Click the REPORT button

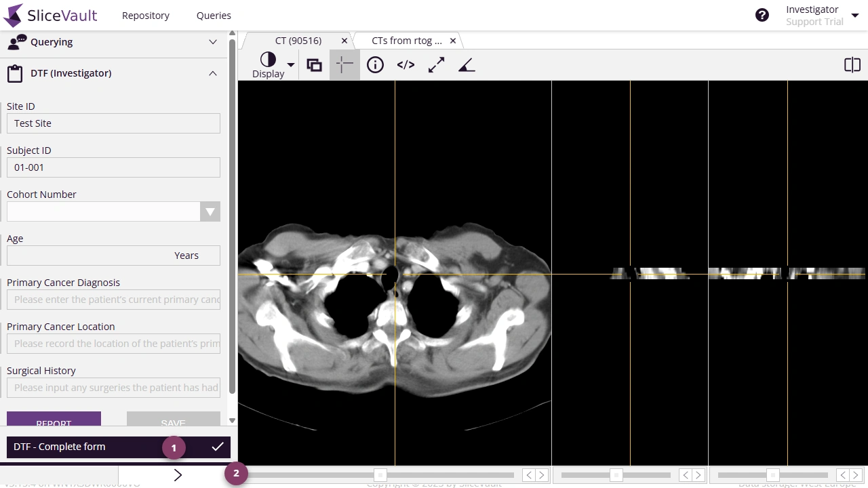(x=54, y=420)
